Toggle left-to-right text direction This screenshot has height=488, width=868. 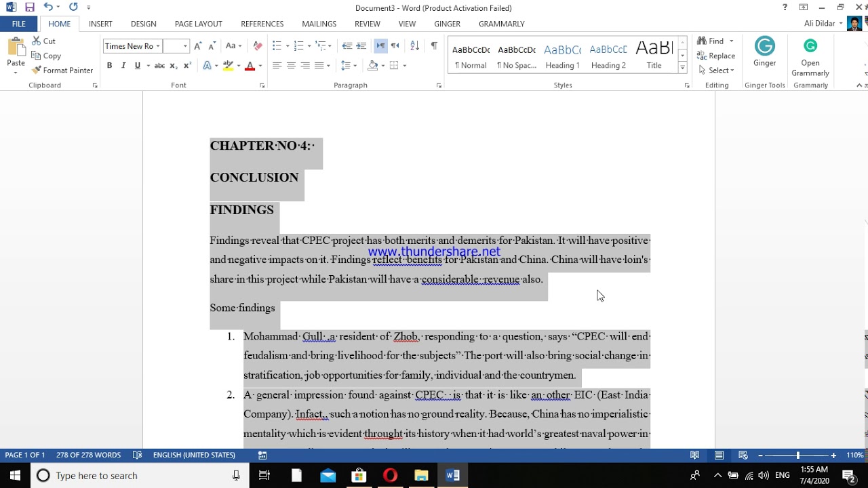(380, 46)
